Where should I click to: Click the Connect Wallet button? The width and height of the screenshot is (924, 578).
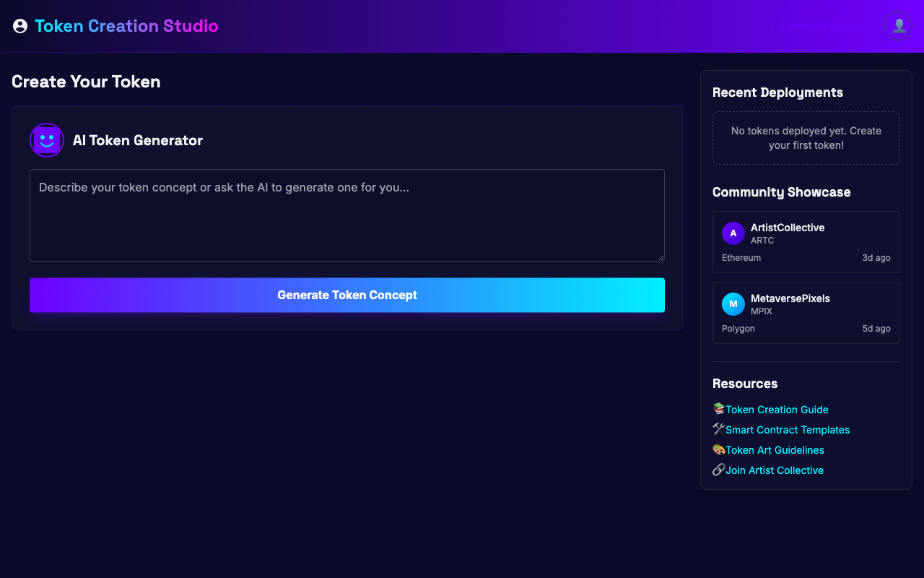coord(820,26)
